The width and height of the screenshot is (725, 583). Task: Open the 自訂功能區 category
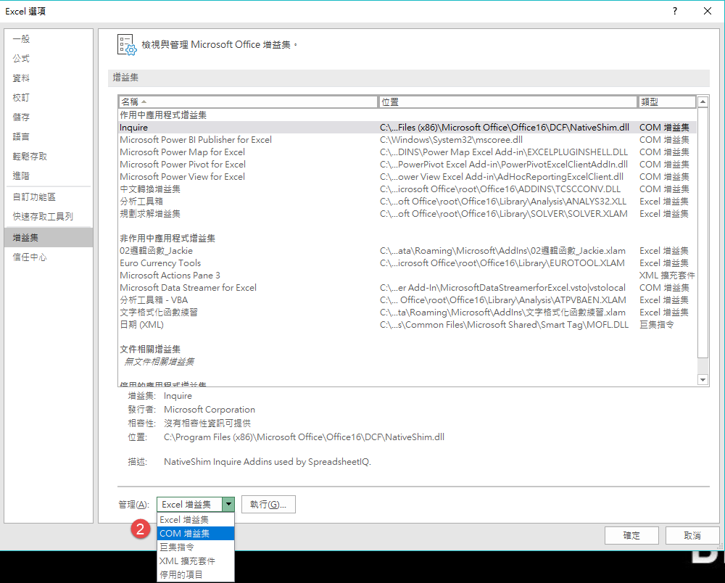coord(49,197)
